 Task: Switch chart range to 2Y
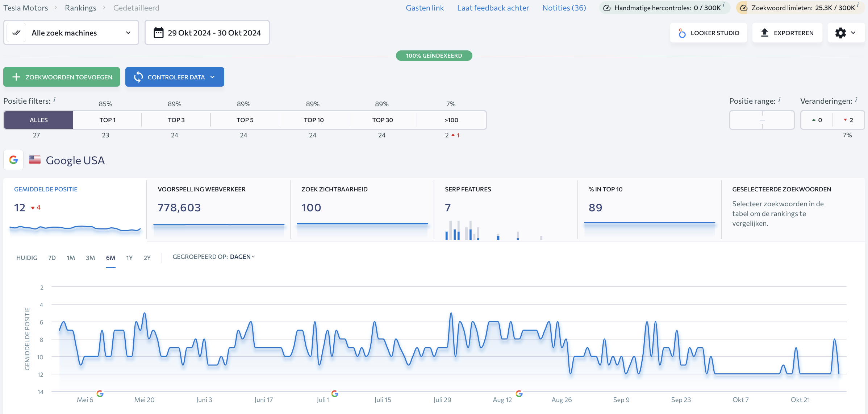point(147,258)
